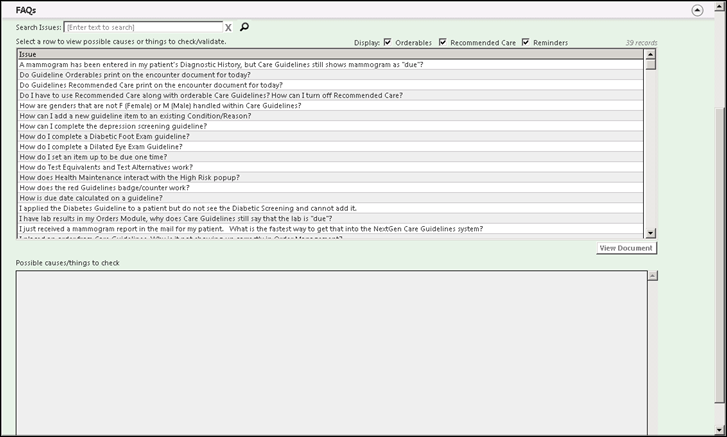The width and height of the screenshot is (727, 437).
Task: Select the Dilated Eye Exam Guideline row
Action: point(331,146)
